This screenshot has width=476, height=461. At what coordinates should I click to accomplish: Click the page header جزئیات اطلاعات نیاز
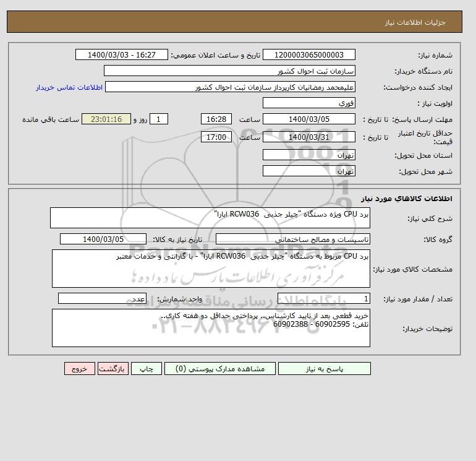pyautogui.click(x=415, y=22)
